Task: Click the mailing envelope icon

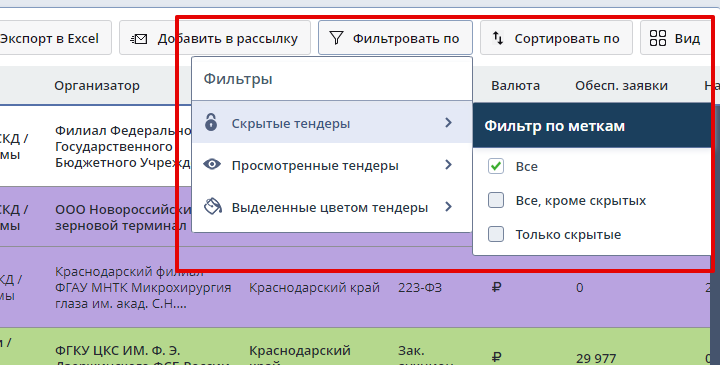Action: 139,39
